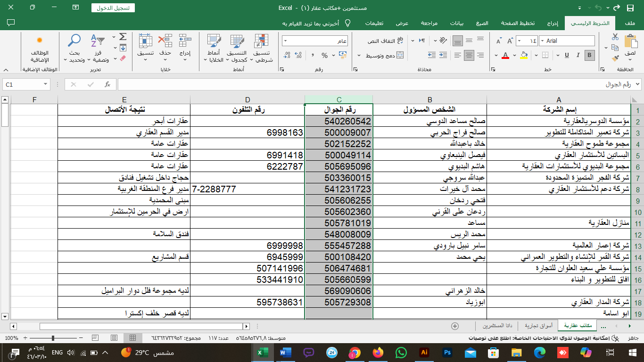Toggle Bold formatting button
644x362 pixels.
pos(589,55)
